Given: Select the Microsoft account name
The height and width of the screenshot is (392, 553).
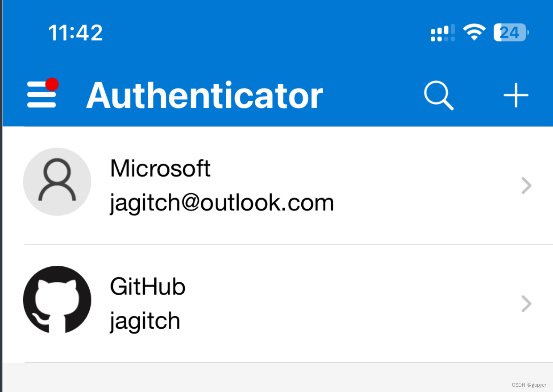Looking at the screenshot, I should tap(160, 169).
